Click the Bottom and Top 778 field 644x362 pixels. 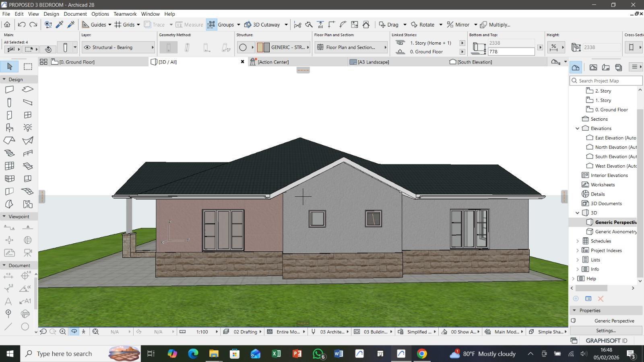[511, 51]
